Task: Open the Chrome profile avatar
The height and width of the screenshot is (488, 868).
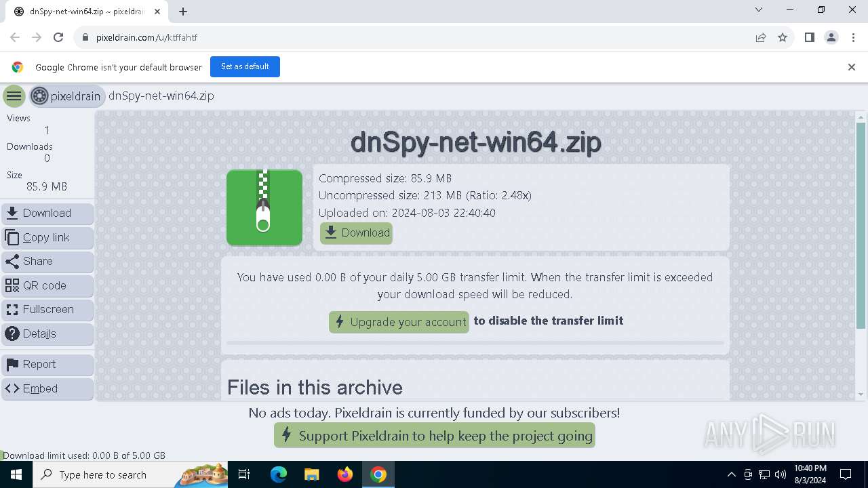Action: pyautogui.click(x=831, y=38)
